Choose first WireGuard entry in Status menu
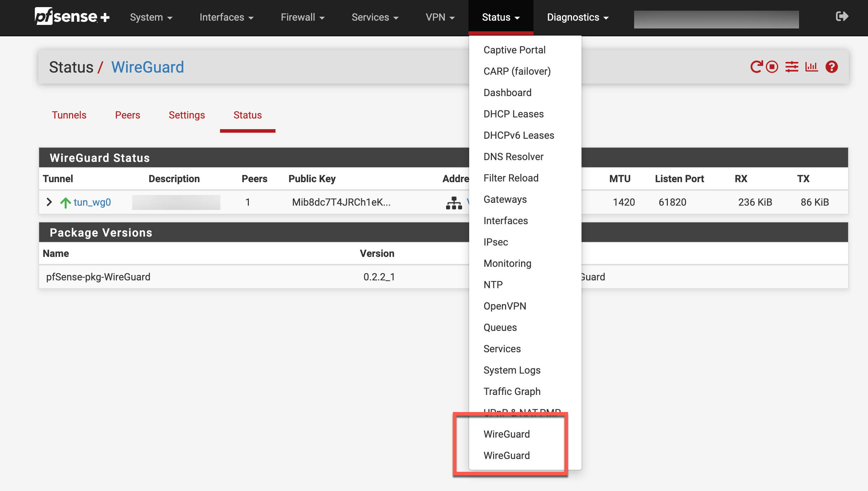The height and width of the screenshot is (491, 868). pyautogui.click(x=525, y=434)
